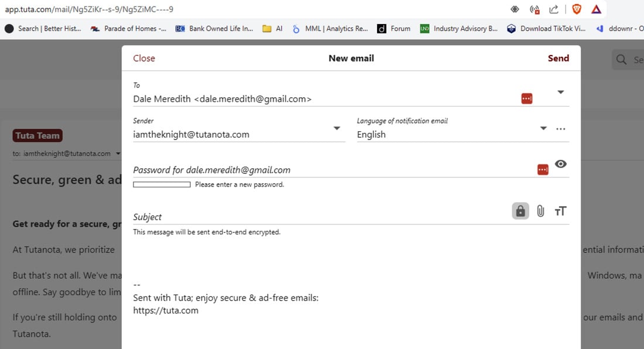Toggle the encryption lock icon

520,210
